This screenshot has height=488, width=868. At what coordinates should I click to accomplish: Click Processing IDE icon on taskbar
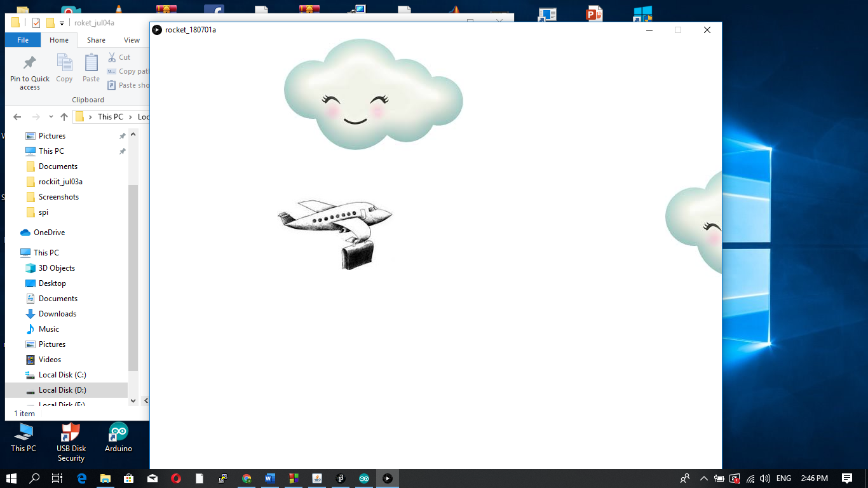point(341,478)
